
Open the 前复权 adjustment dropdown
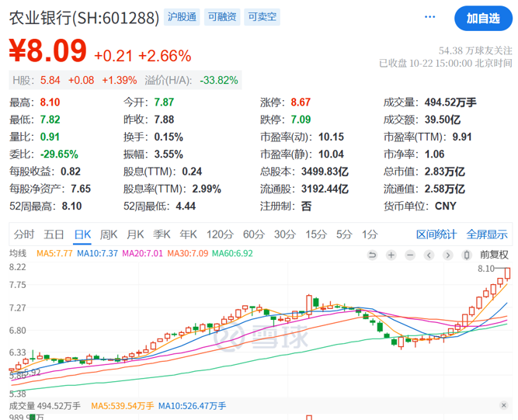tap(494, 255)
